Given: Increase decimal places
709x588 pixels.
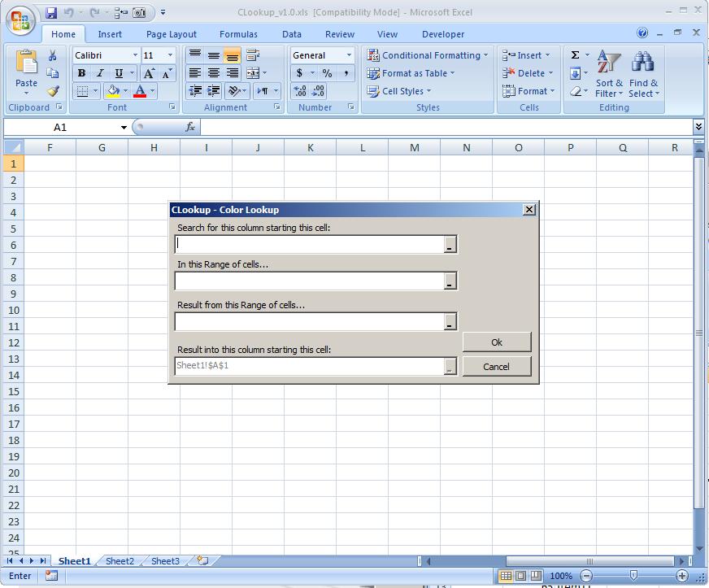Looking at the screenshot, I should pyautogui.click(x=300, y=91).
